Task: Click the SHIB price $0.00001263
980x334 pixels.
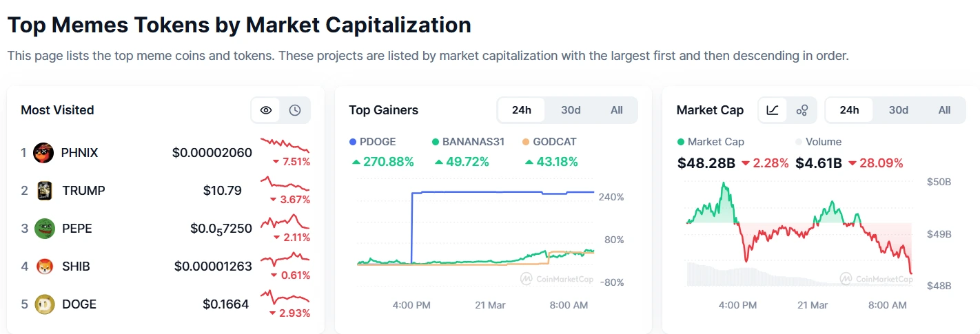Action: point(213,267)
